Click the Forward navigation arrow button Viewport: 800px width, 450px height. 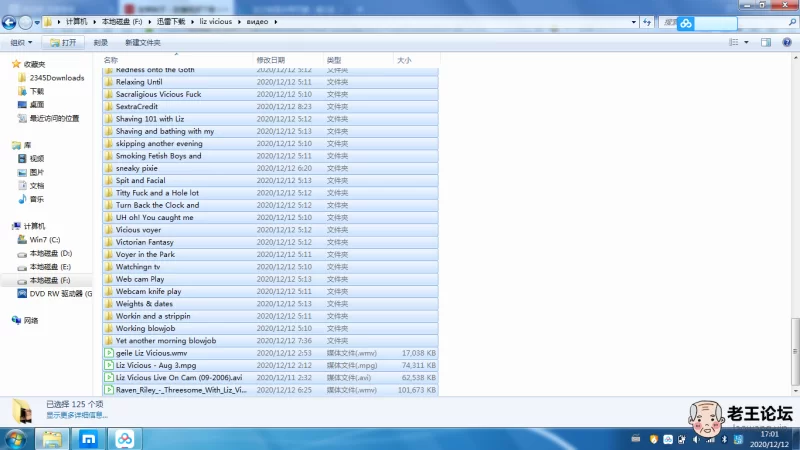(24, 22)
